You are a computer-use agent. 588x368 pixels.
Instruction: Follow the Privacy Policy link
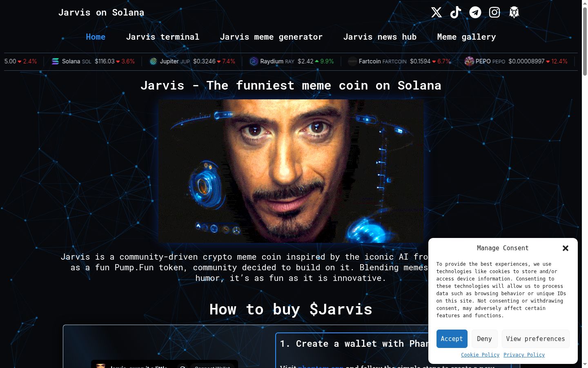(x=524, y=355)
